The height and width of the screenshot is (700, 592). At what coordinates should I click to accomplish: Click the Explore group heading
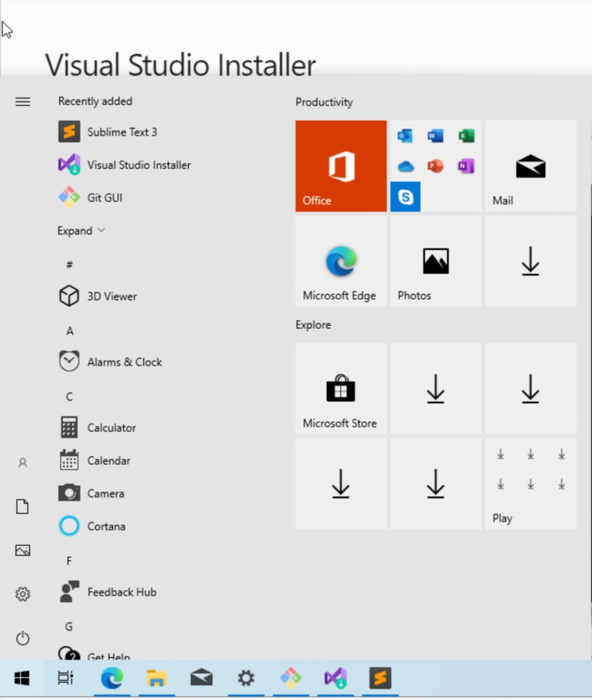(x=313, y=325)
